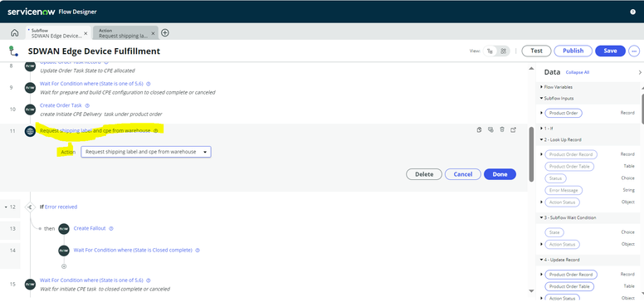
Task: Click the canvas scroll down arrow
Action: click(531, 290)
